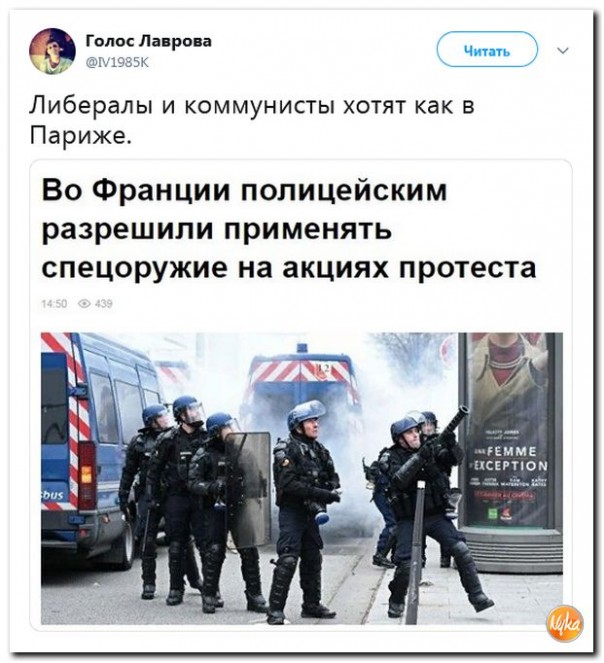
Task: Click the transparent riot shield in the photo
Action: [x=249, y=490]
